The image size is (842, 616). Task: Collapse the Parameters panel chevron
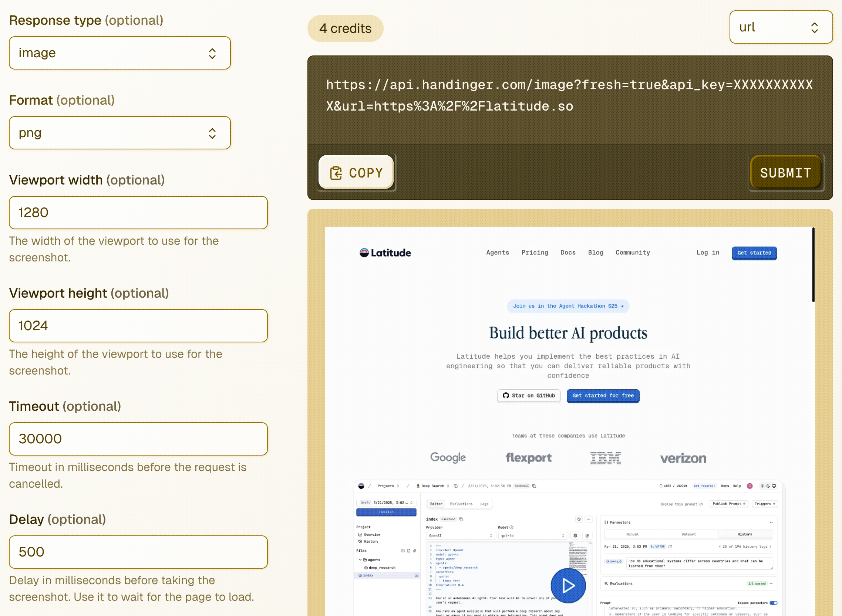[771, 522]
